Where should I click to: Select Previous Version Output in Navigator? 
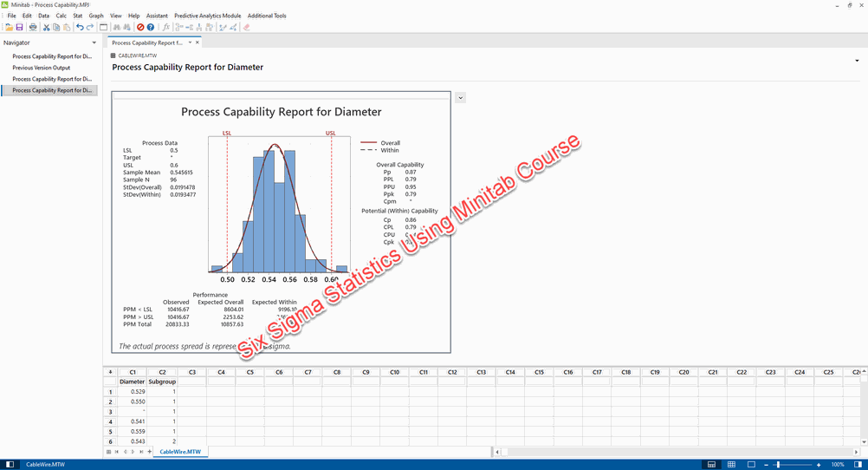42,68
